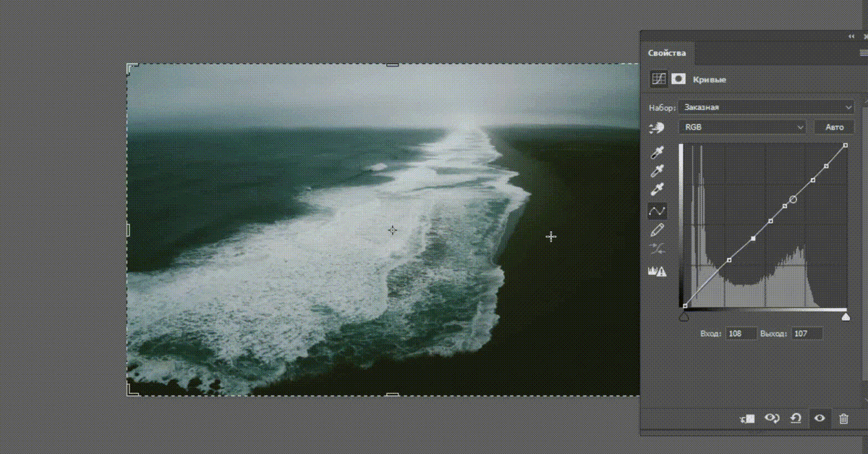868x454 pixels.
Task: Collapse the panel with double-arrow icon
Action: (852, 36)
